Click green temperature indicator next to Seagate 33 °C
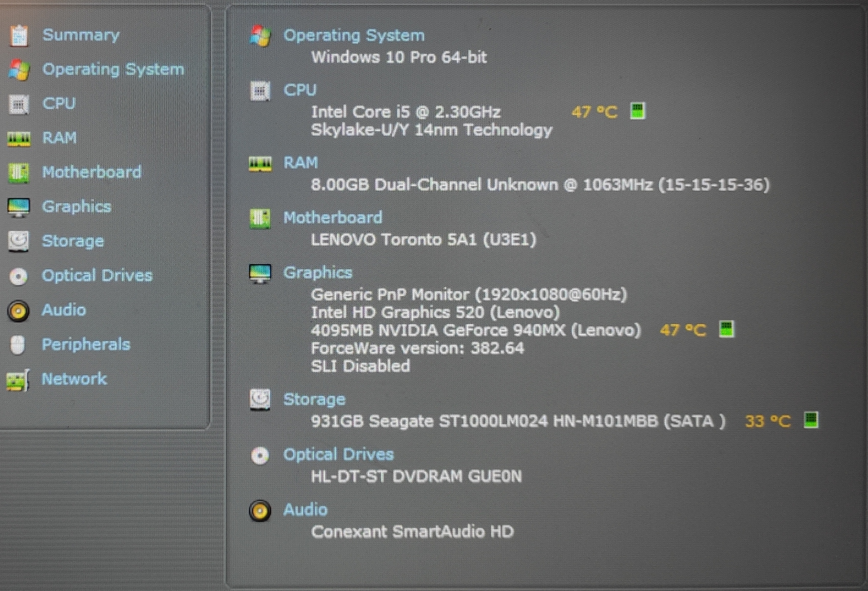Screen dimensions: 868x591 tap(811, 421)
